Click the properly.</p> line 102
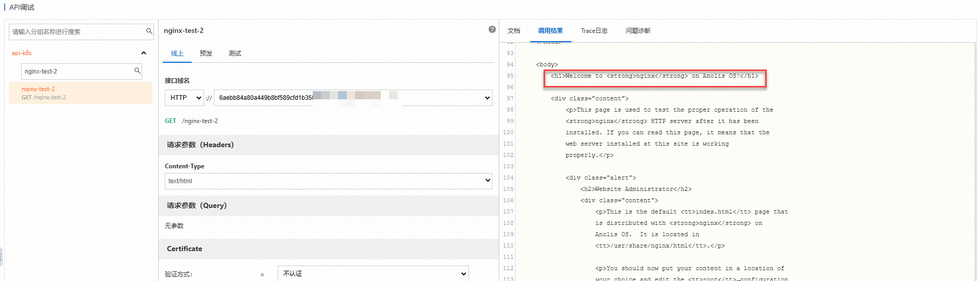This screenshot has width=980, height=281. click(589, 155)
